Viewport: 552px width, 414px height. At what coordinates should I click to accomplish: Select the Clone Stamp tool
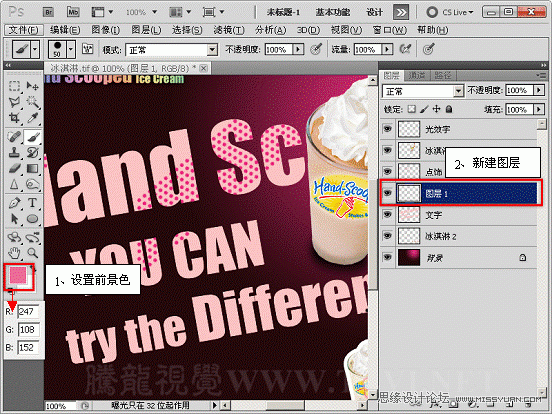click(14, 152)
